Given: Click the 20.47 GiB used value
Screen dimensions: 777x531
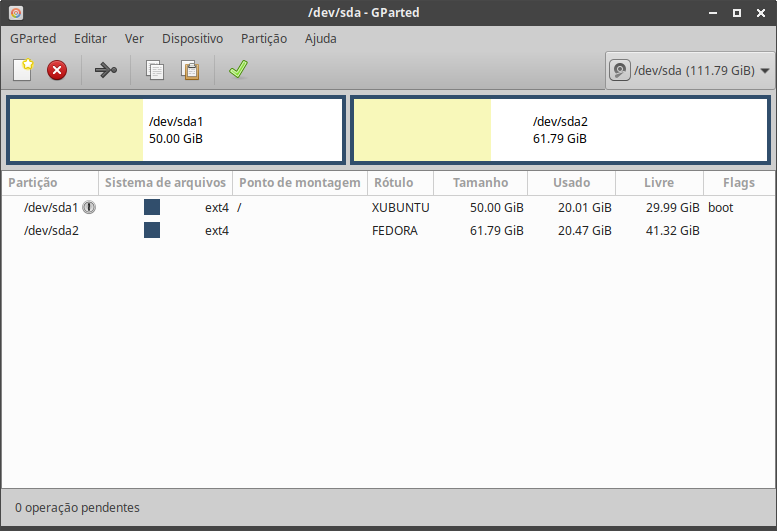Looking at the screenshot, I should (x=585, y=230).
